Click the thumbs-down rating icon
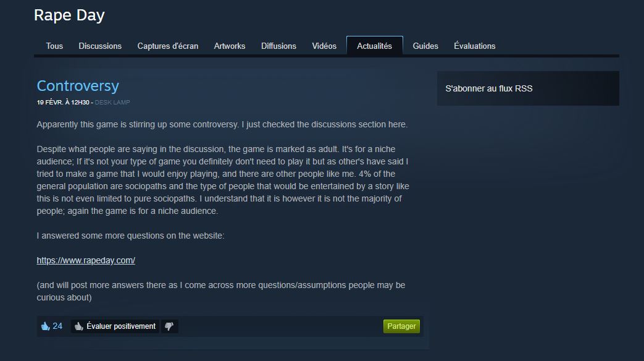644x361 pixels. tap(169, 326)
